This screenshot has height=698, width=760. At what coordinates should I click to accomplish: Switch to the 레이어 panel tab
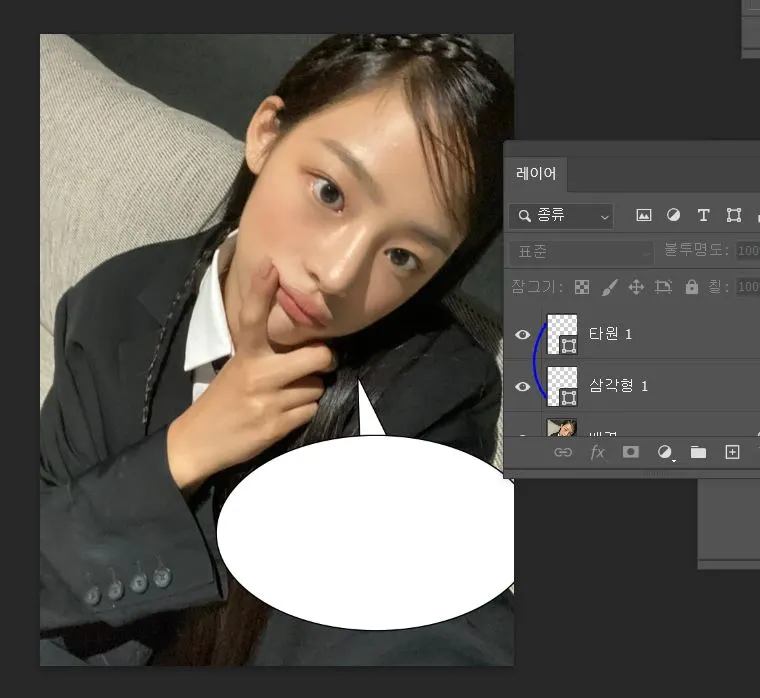pyautogui.click(x=536, y=174)
